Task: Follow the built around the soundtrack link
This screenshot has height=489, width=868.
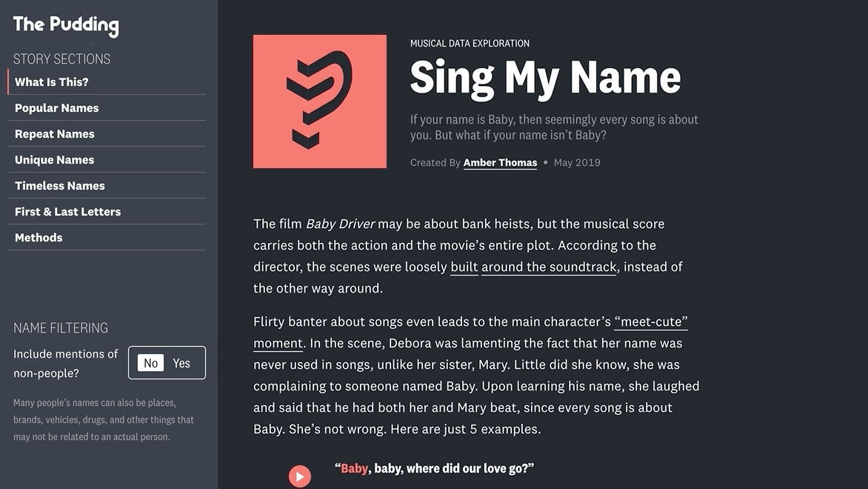Action: [533, 267]
